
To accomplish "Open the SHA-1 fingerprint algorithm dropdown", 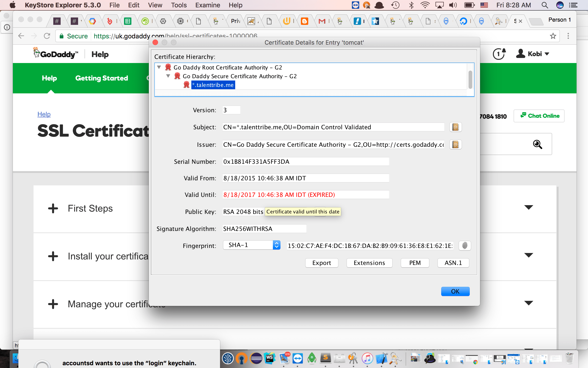I will tap(252, 245).
